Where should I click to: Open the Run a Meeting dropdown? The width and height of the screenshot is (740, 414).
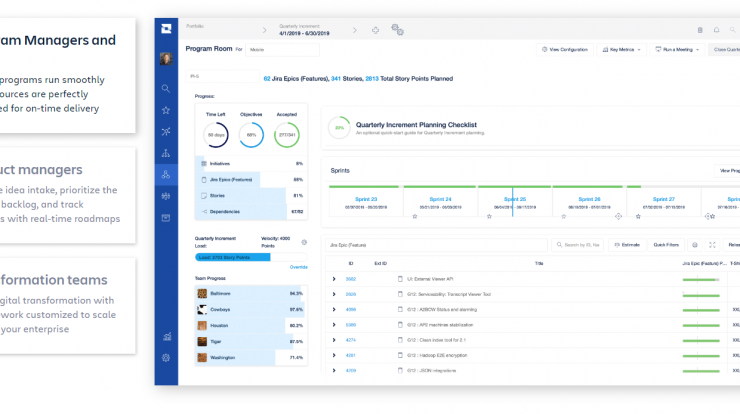[x=677, y=50]
